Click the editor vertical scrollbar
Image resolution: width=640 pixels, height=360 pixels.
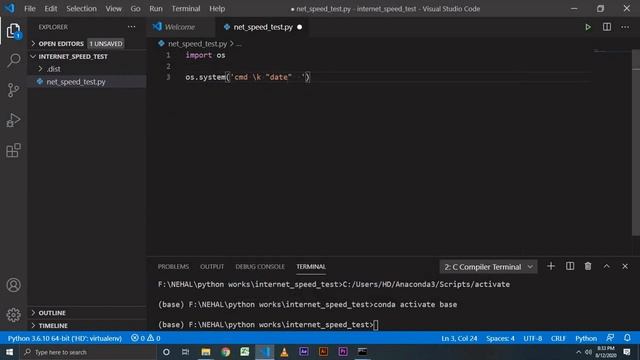(x=636, y=143)
